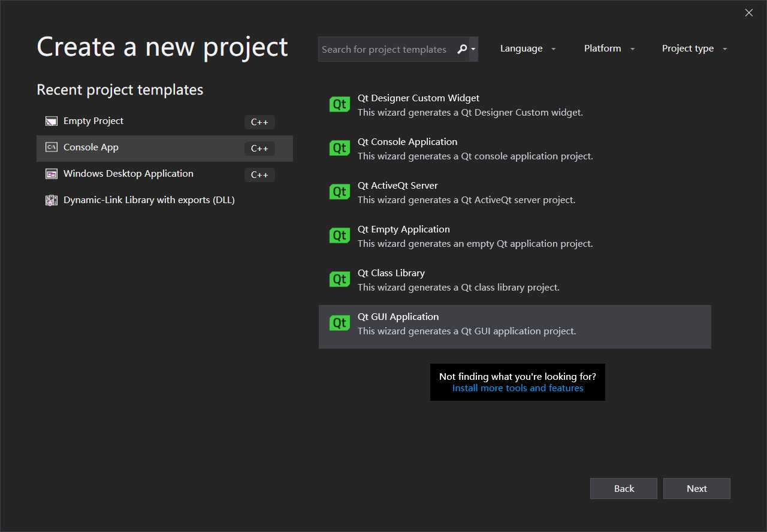Click the Dynamic-Link Library template icon
Viewport: 767px width, 532px height.
(52, 200)
